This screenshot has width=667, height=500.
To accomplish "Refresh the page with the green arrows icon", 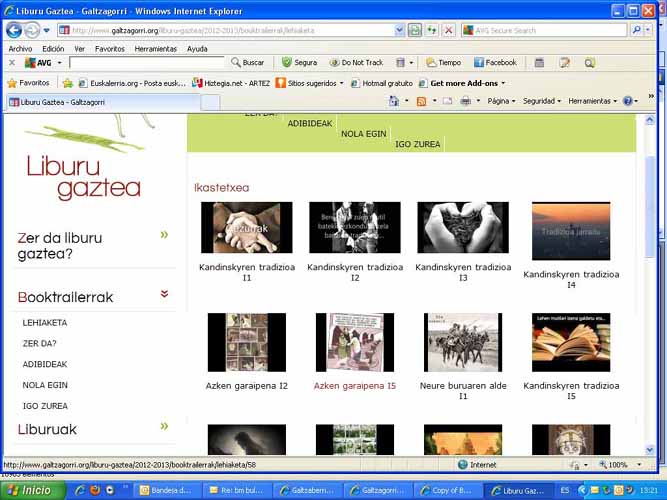I will coord(432,30).
